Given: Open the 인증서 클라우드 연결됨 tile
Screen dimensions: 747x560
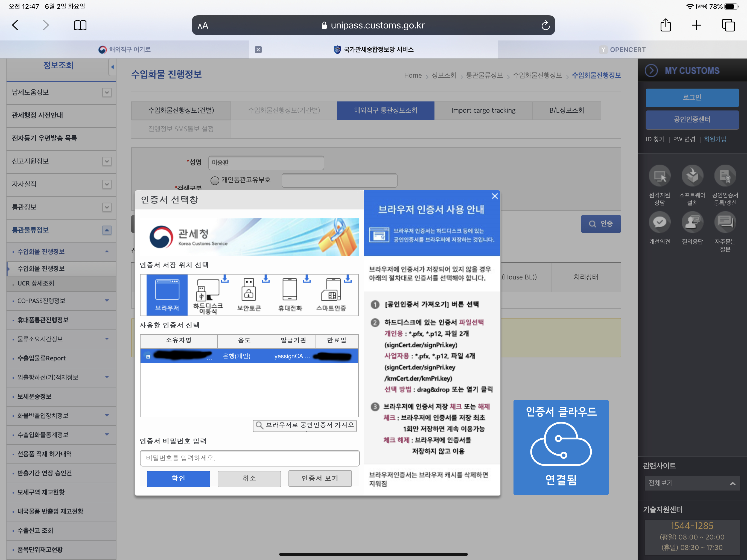Looking at the screenshot, I should 561,447.
